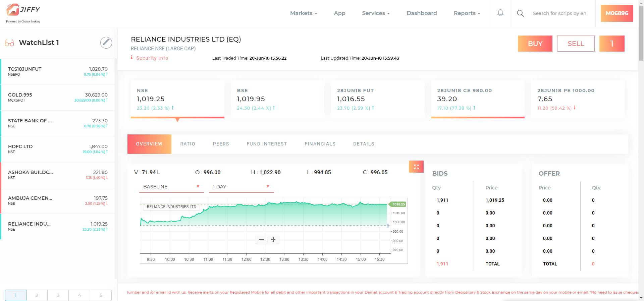Select TCS18JUNFUT in the watchlist
The width and height of the screenshot is (644, 301).
(58, 71)
